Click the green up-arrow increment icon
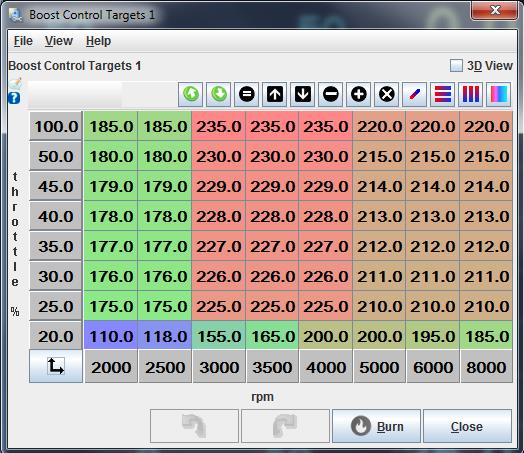524x453 pixels. click(x=190, y=95)
